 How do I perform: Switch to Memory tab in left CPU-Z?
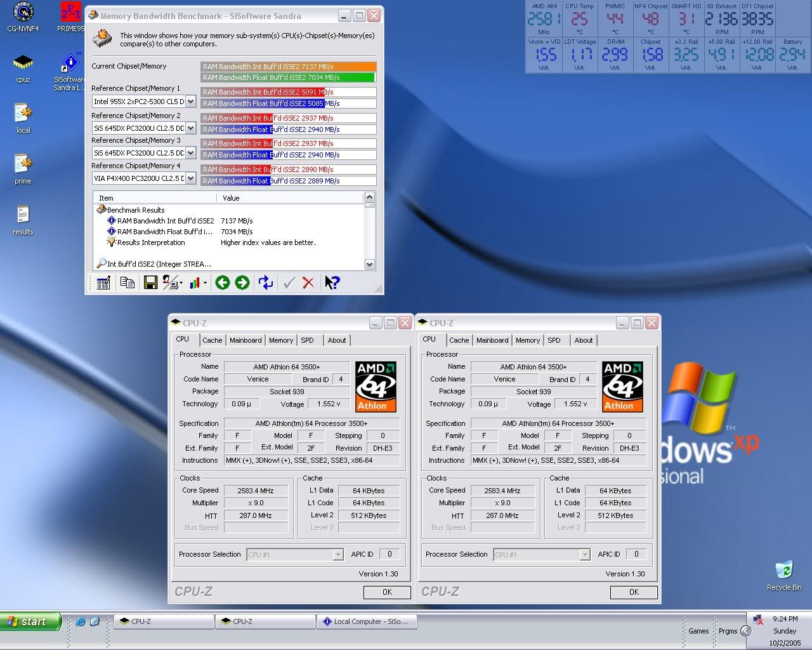281,340
